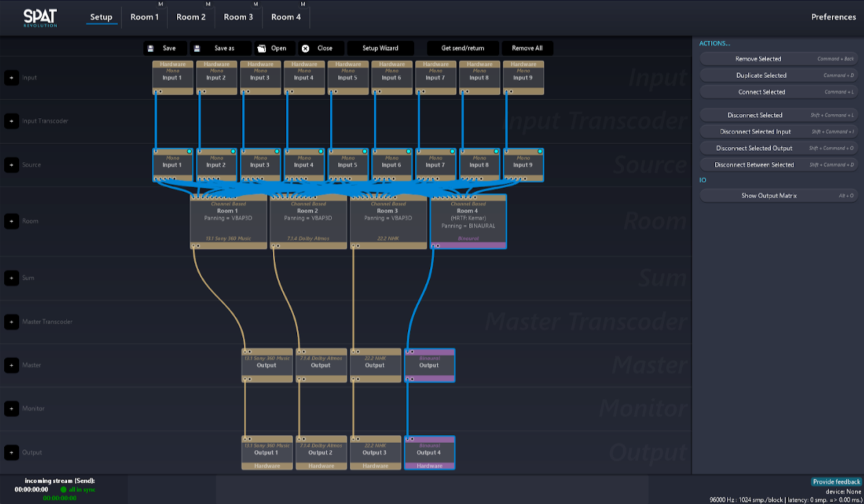Click the SPAT Revolution logo

tap(40, 17)
